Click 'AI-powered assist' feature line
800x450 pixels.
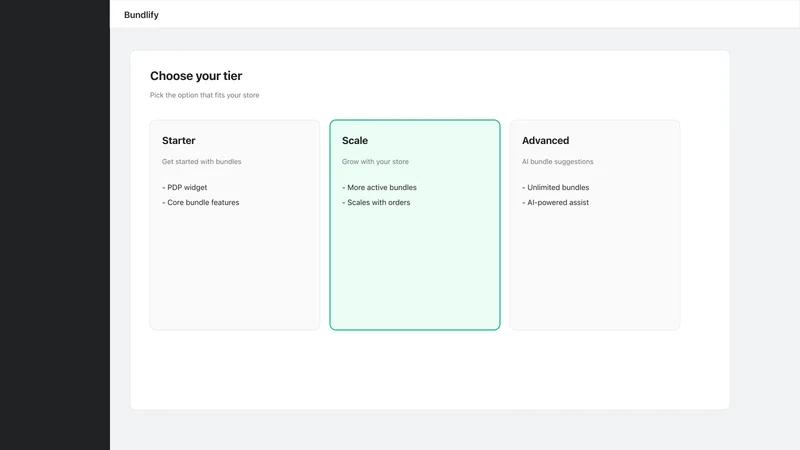(556, 203)
